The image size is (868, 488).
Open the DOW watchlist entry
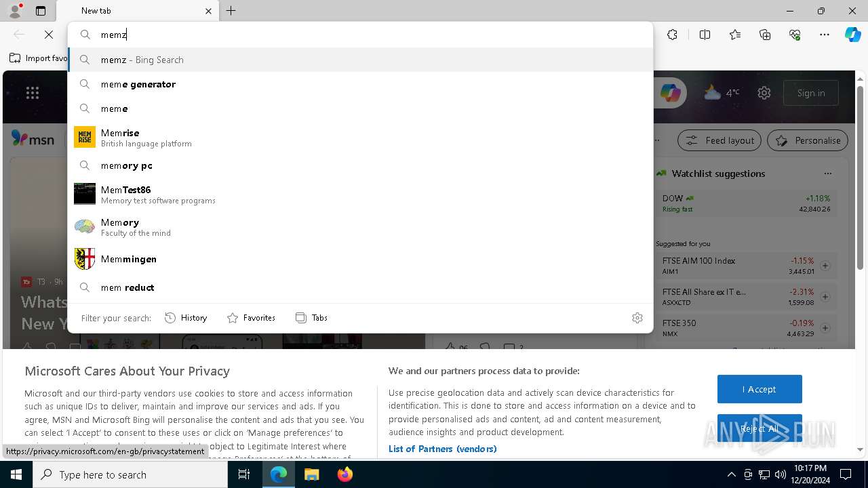pyautogui.click(x=746, y=203)
